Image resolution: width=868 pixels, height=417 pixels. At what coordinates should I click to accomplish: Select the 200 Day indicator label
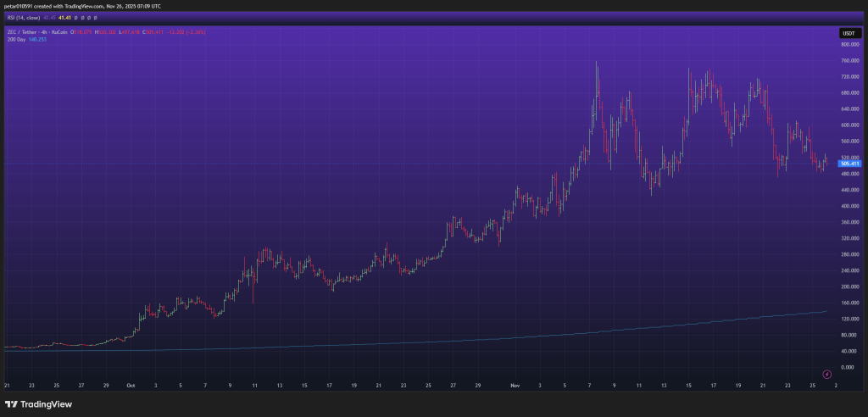tap(14, 39)
